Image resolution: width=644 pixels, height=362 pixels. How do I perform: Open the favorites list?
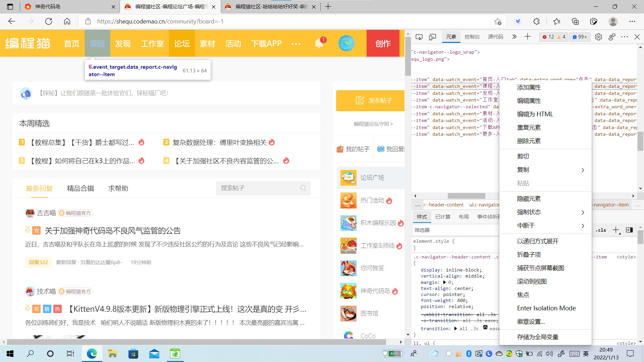tap(557, 21)
